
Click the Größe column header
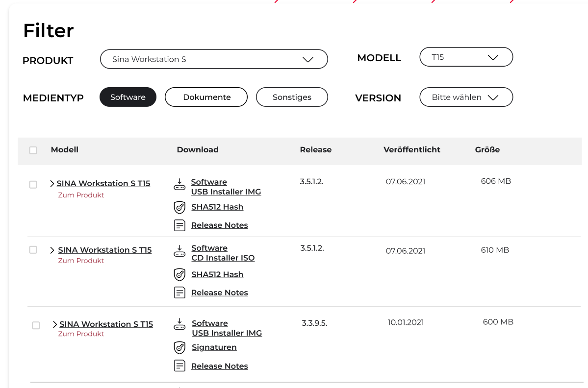pos(487,150)
